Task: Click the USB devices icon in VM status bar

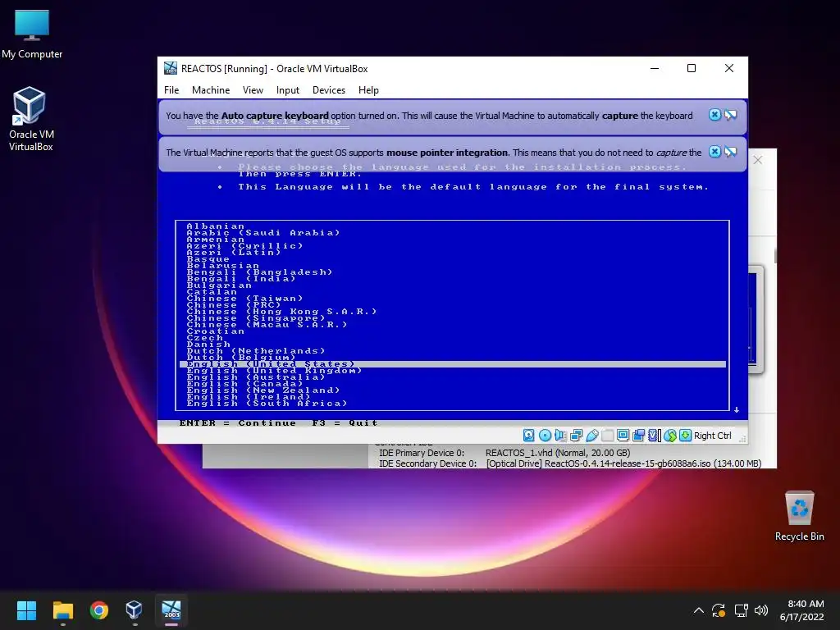Action: coord(592,436)
